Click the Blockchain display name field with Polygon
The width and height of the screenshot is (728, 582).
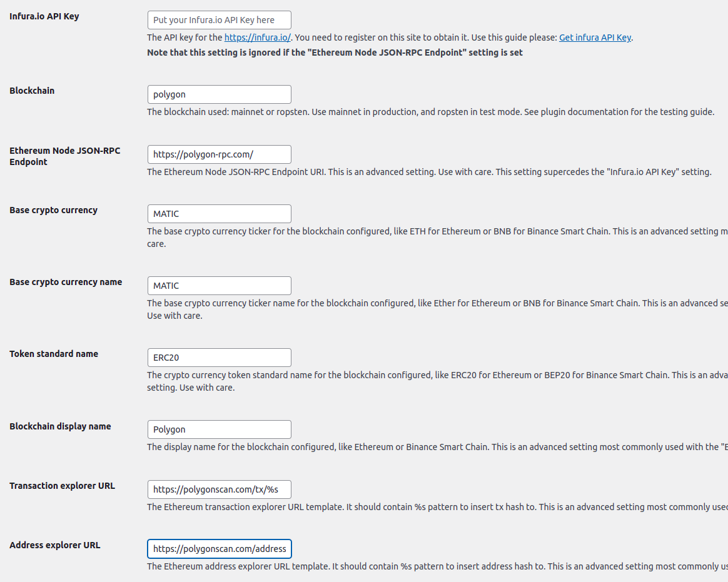219,429
